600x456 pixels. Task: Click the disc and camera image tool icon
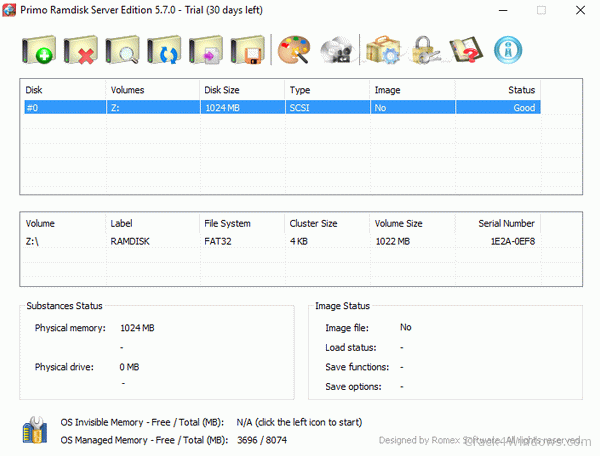coord(336,50)
